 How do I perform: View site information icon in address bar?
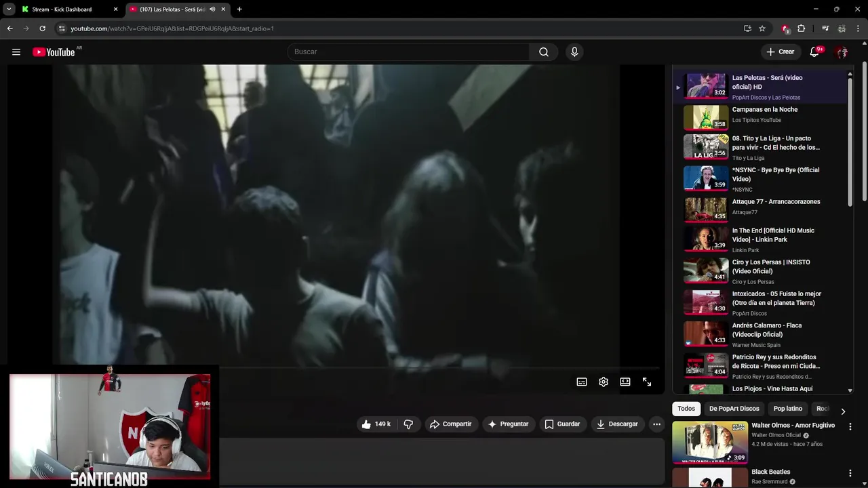(x=62, y=28)
